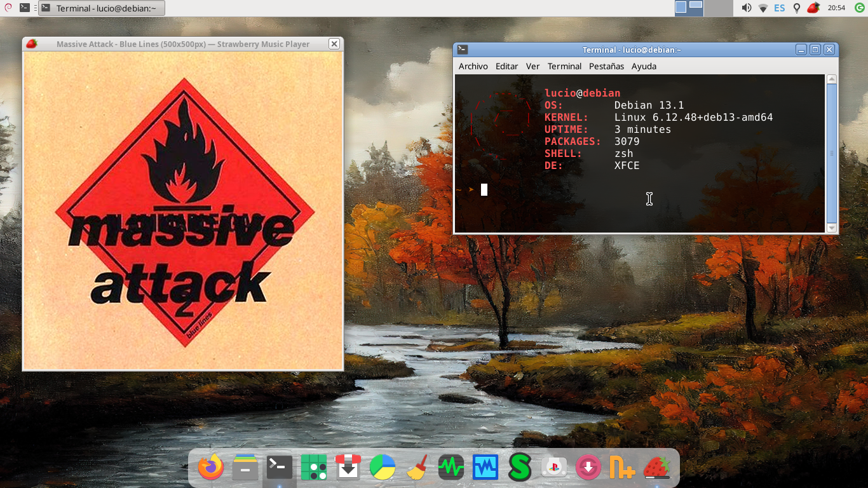Open the Archivo menu in Terminal
This screenshot has width=868, height=488.
[473, 66]
